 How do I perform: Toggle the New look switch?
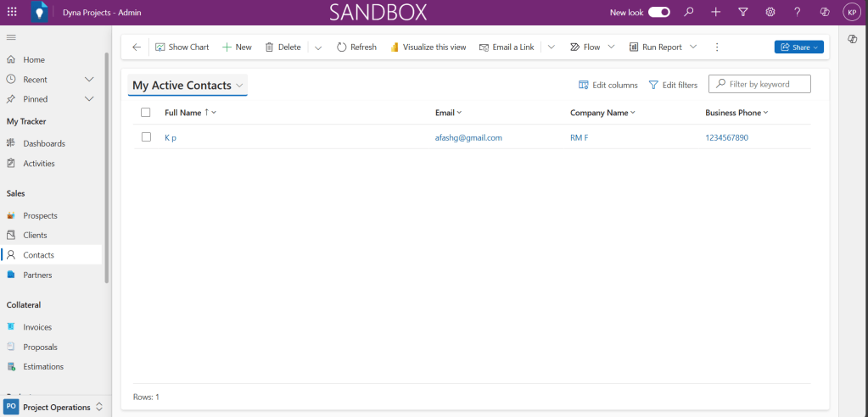point(659,12)
